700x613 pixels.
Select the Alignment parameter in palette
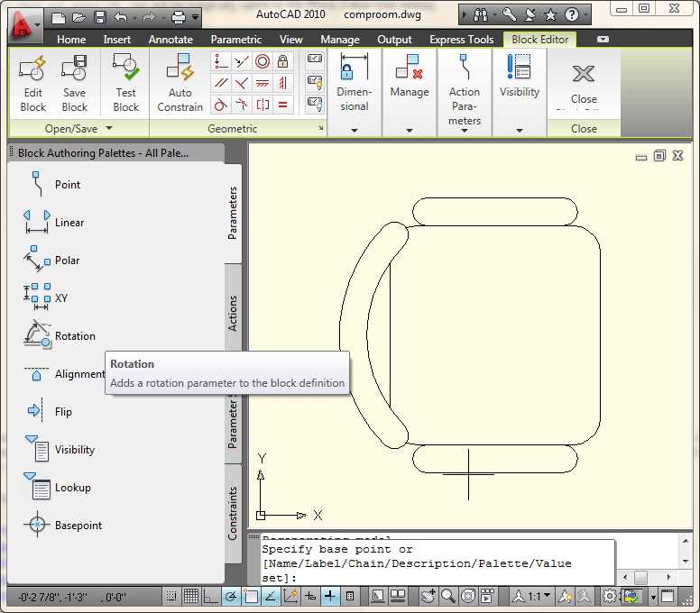tap(64, 374)
